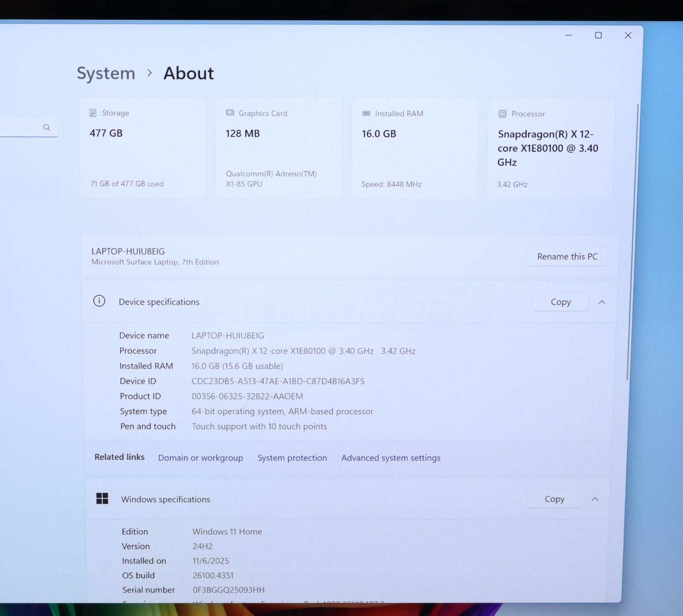Open Domain or workgroup link
This screenshot has height=616, width=683.
point(200,458)
